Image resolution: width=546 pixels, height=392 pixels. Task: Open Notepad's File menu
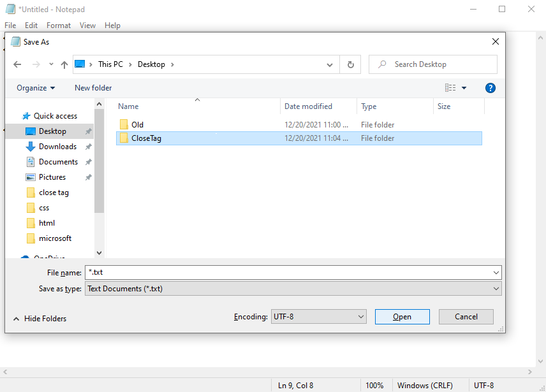tap(10, 25)
